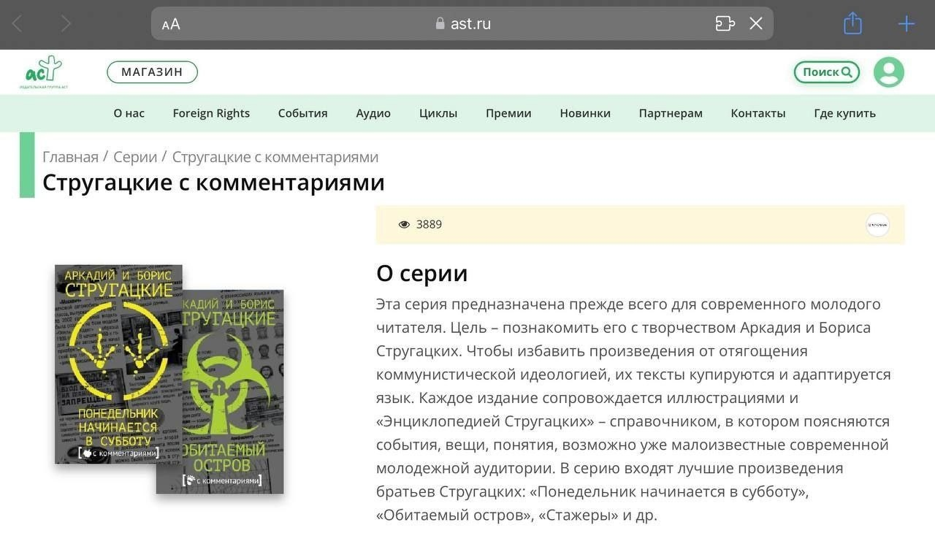Open the Safari share sheet
The image size is (935, 560).
coord(852,23)
